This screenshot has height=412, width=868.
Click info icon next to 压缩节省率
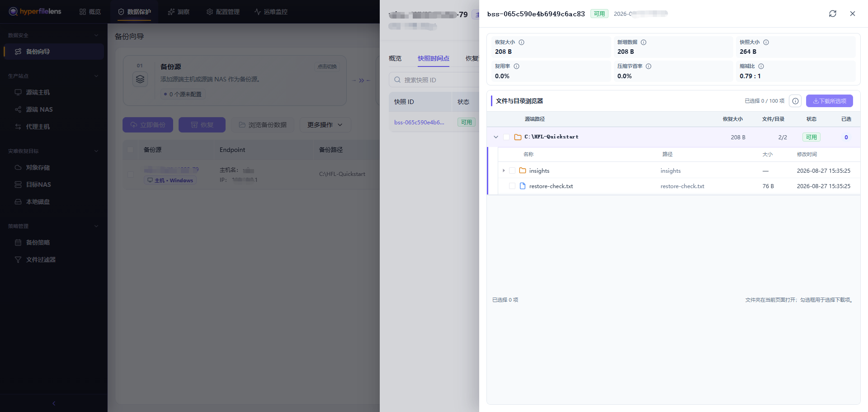pos(648,66)
